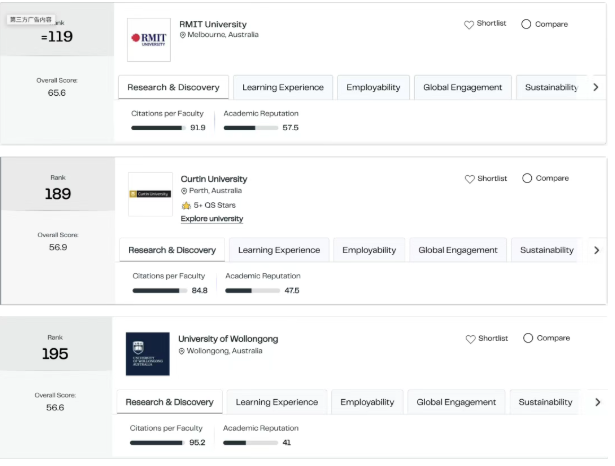Open Wollongong Research & Discovery tab
Viewport: 615px width, 466px height.
tap(169, 402)
